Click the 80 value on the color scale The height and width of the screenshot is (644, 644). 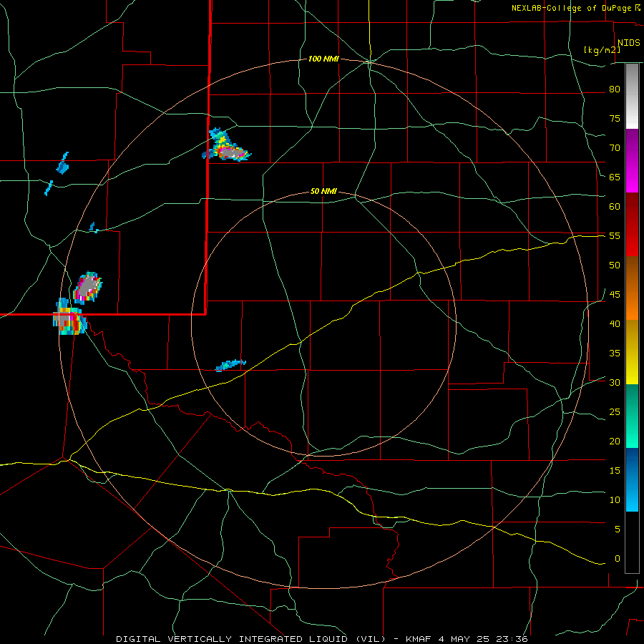(615, 89)
